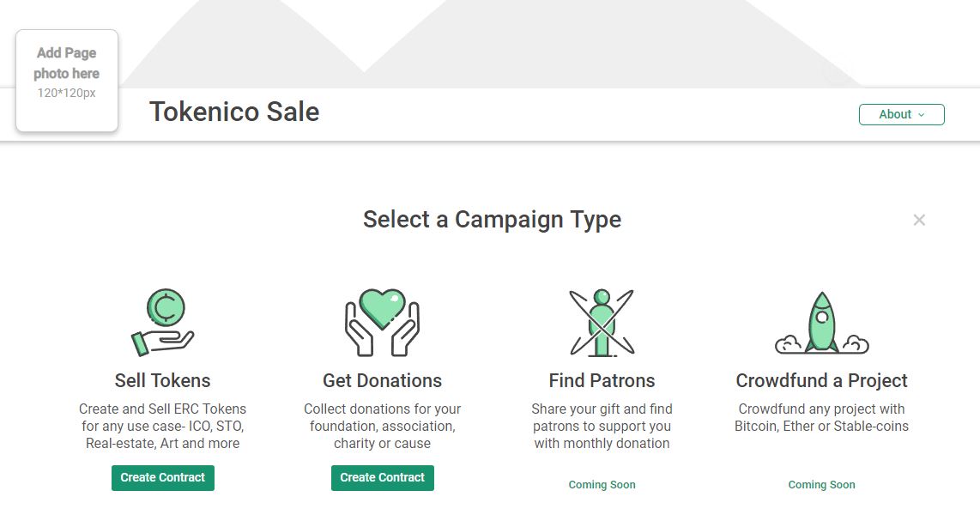Click the Get Donations heart-and-hands icon
The image size is (980, 515).
coord(382,323)
